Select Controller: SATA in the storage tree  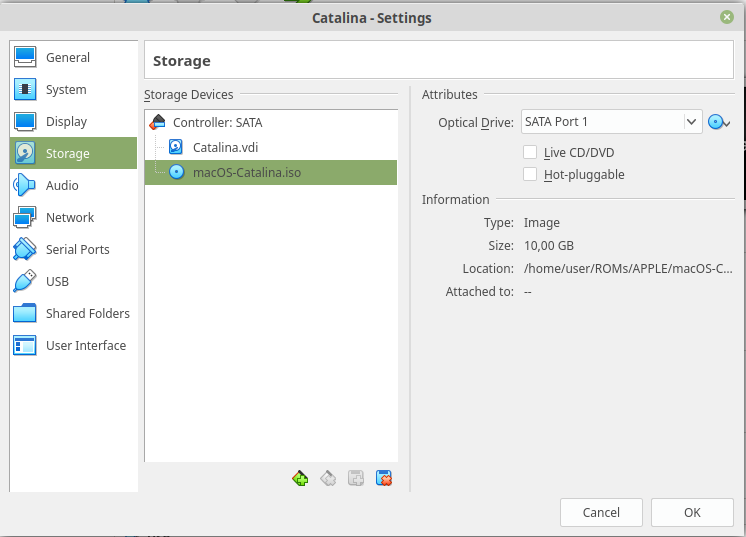(217, 122)
